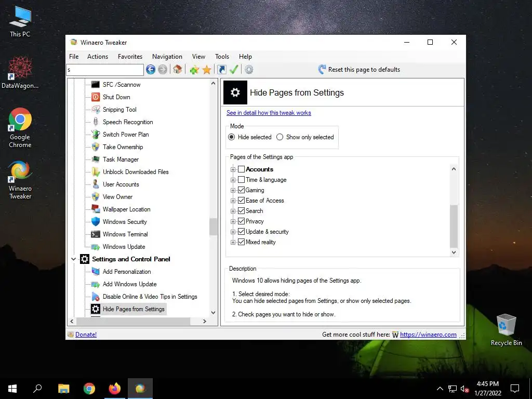Uncheck the Mixed reality checkbox
The height and width of the screenshot is (399, 532).
[x=241, y=242]
